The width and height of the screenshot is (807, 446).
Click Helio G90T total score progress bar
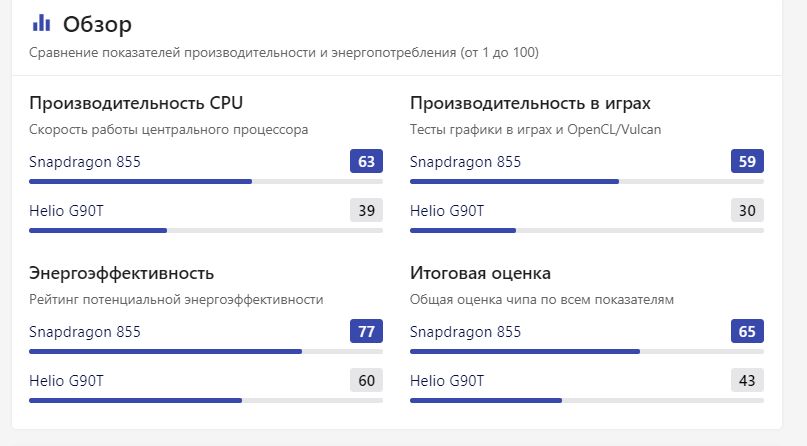click(x=587, y=400)
